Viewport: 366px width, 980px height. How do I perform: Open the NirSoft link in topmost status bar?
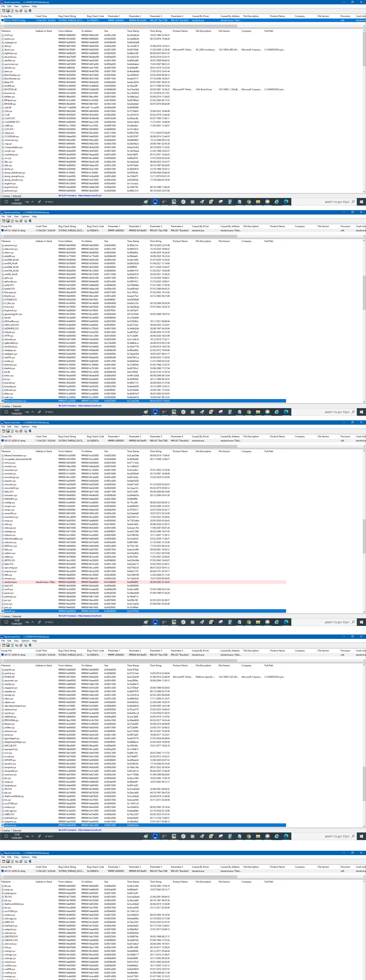(90, 196)
